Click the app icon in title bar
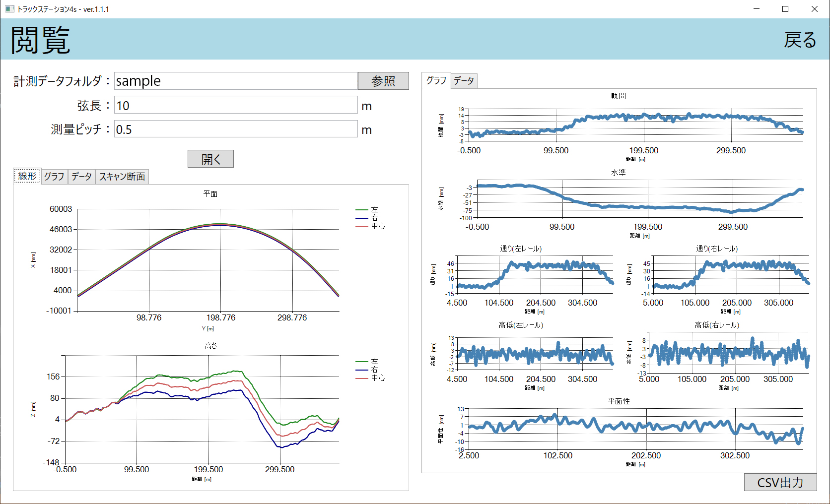Screen dimensions: 830x504 (9, 9)
